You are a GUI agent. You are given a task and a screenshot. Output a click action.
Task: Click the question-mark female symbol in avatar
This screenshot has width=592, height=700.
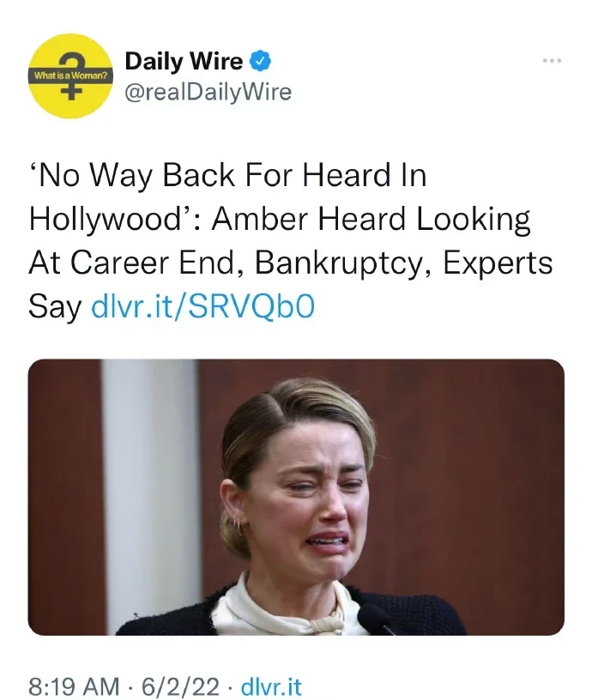point(71,75)
